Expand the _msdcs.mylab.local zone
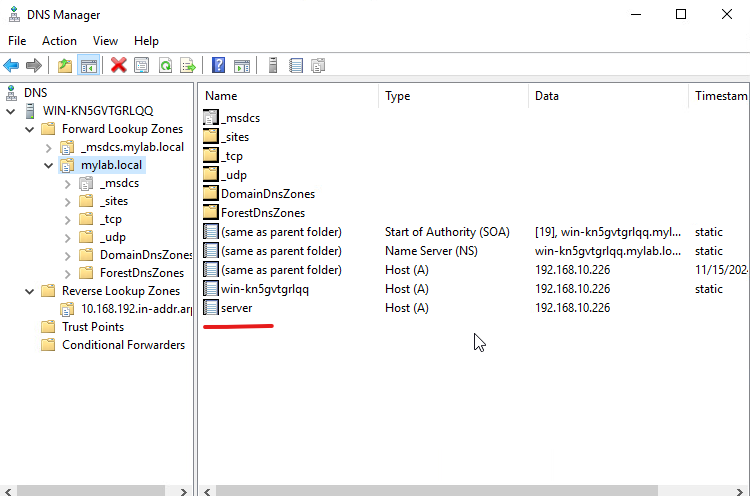This screenshot has width=750, height=496. click(48, 148)
